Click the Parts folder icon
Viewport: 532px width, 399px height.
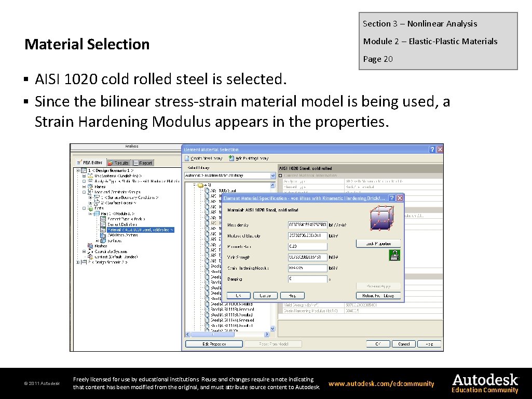tap(91, 208)
